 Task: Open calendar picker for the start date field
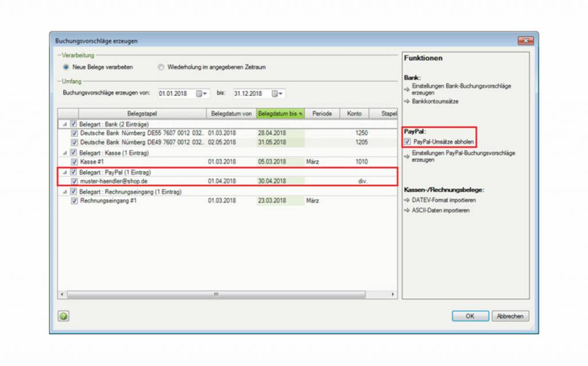(202, 94)
